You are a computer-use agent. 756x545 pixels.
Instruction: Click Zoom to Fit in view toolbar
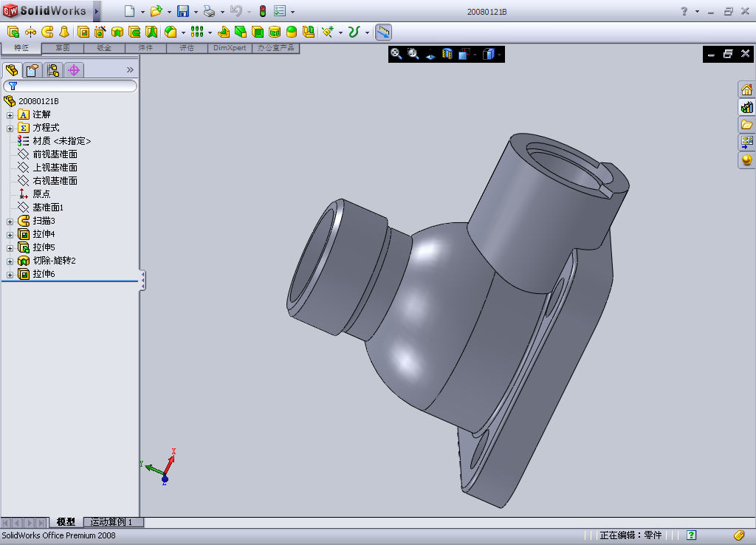396,54
